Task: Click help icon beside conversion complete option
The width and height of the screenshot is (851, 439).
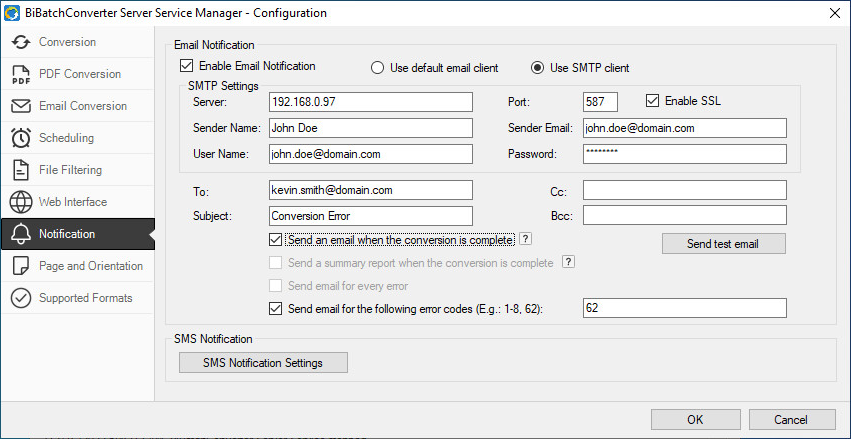Action: 525,239
